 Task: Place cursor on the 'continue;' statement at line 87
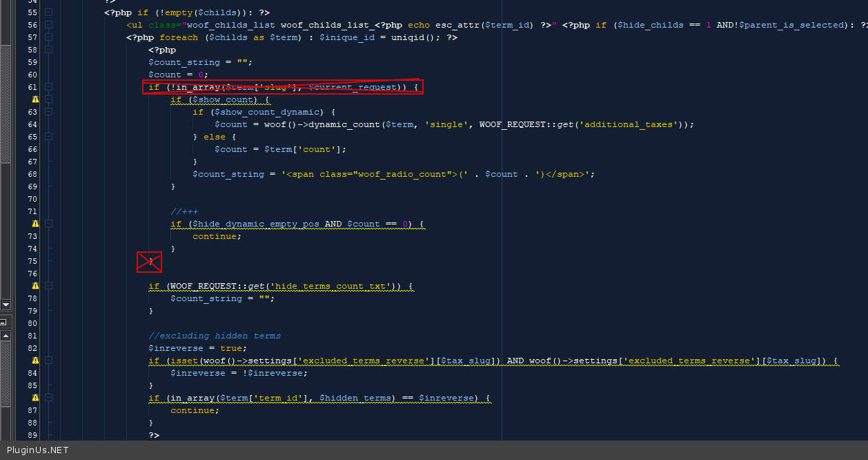195,410
